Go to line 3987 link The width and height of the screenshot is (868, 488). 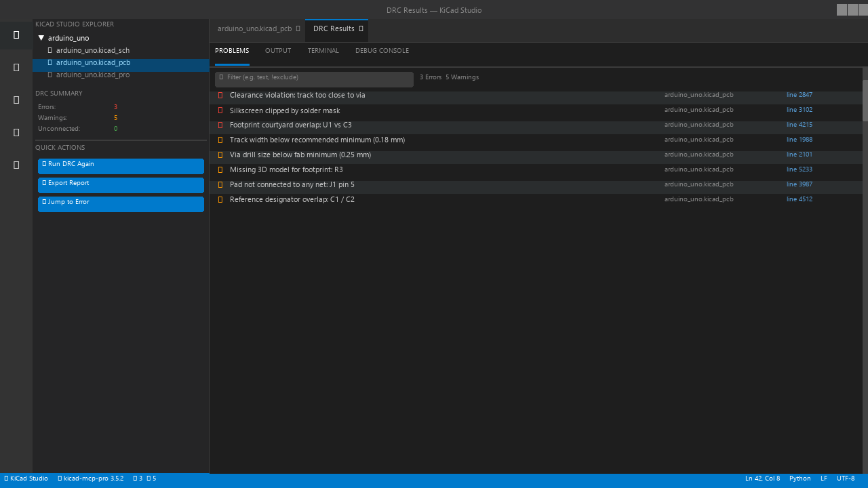click(x=800, y=184)
